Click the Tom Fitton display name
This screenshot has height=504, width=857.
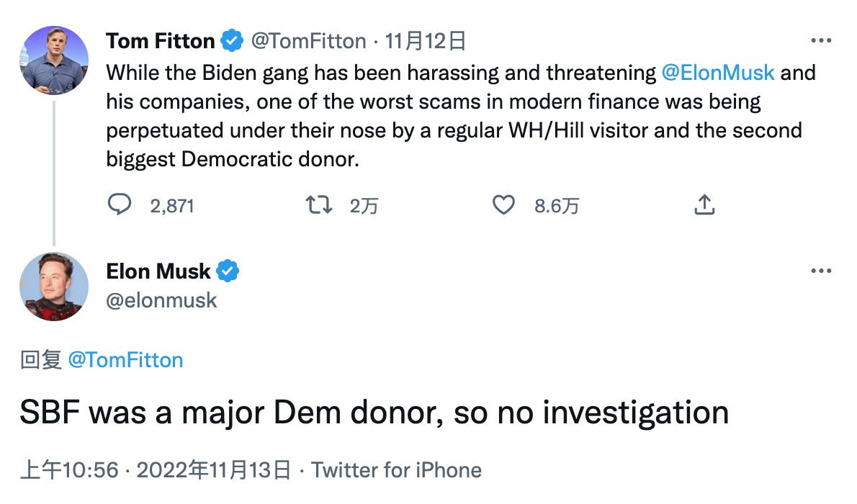pyautogui.click(x=160, y=41)
